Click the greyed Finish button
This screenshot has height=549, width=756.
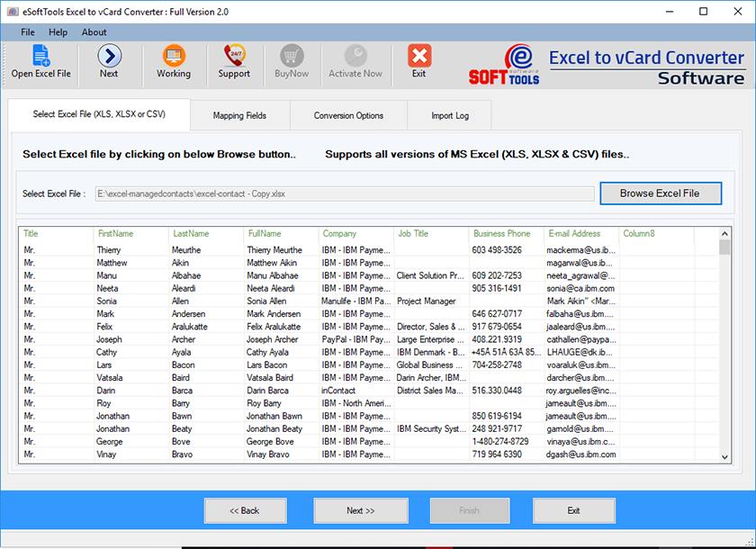coord(470,510)
